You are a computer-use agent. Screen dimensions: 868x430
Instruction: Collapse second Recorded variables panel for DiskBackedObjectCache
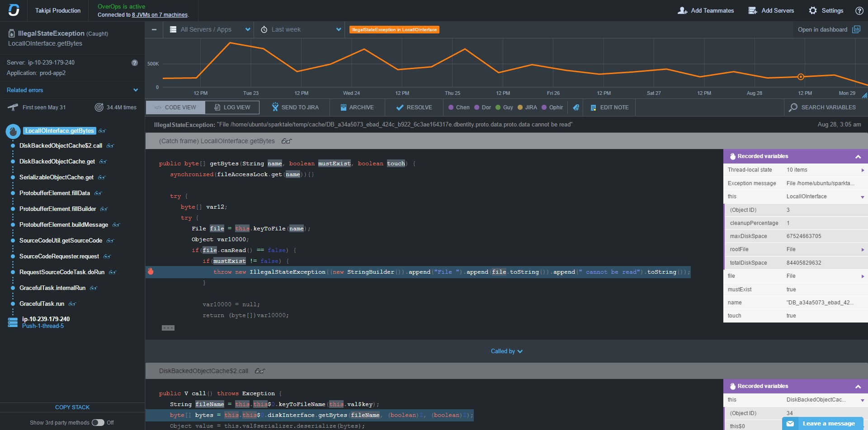pyautogui.click(x=858, y=387)
